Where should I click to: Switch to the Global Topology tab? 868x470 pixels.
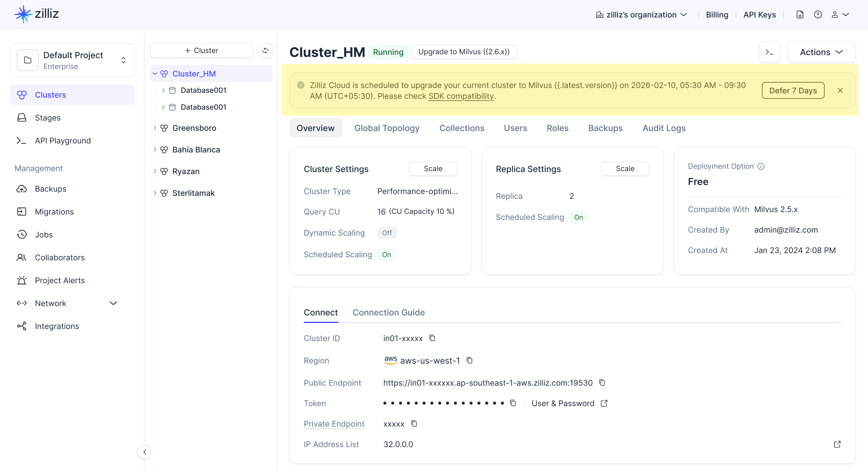point(387,128)
